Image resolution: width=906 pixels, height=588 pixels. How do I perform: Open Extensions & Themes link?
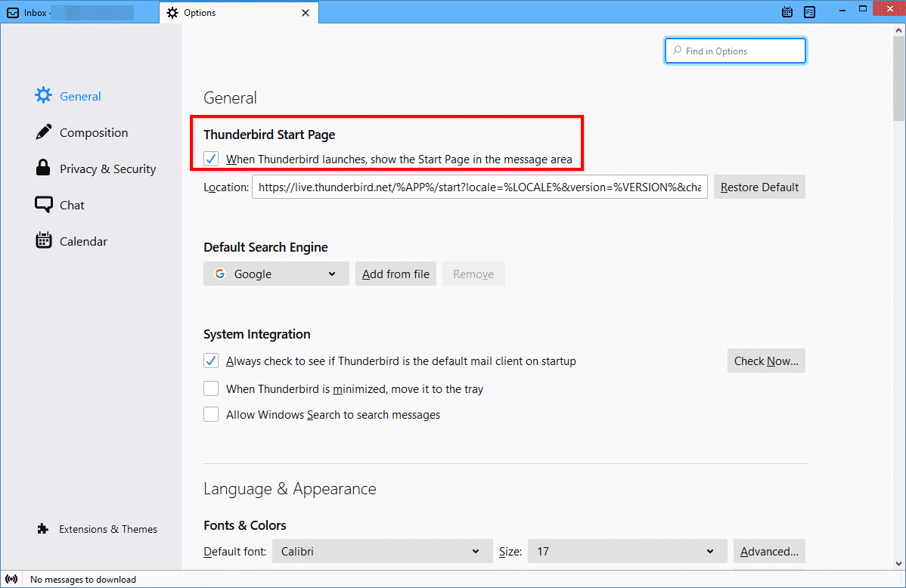pyautogui.click(x=108, y=529)
